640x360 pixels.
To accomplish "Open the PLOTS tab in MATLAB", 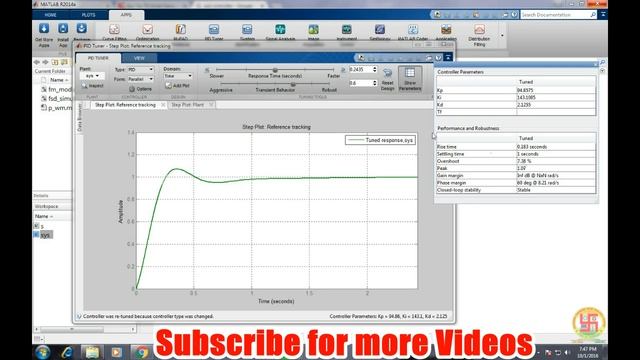I will (88, 15).
